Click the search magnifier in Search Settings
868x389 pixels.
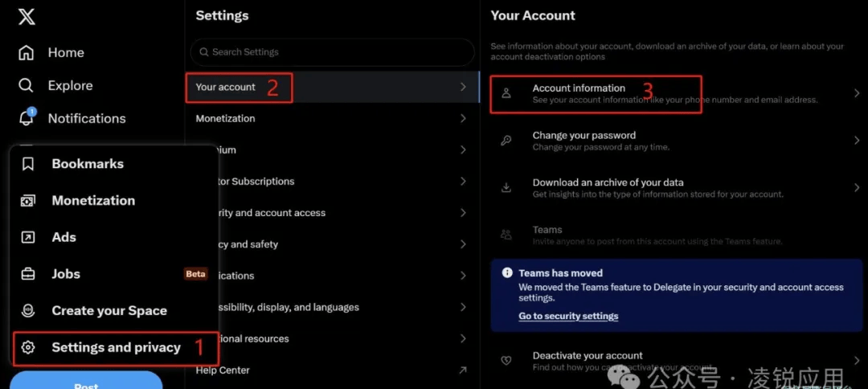203,52
